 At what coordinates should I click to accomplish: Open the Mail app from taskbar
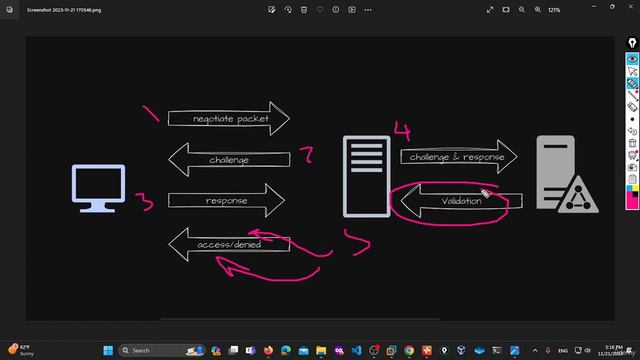303,350
